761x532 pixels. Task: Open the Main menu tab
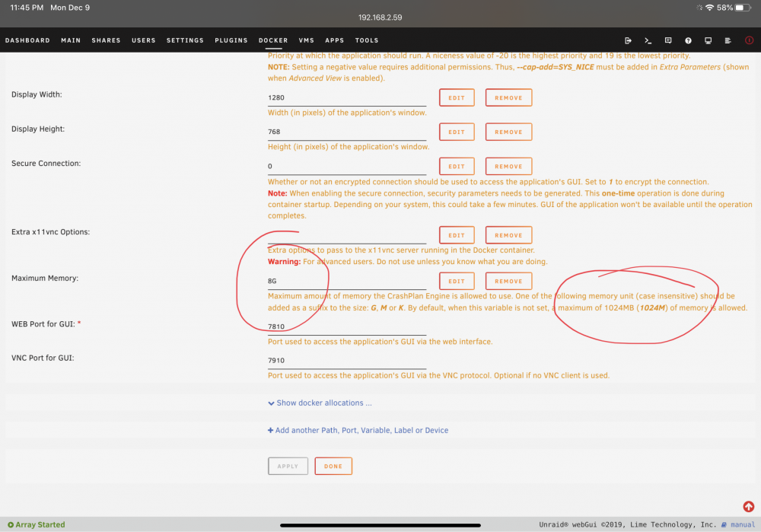(71, 40)
